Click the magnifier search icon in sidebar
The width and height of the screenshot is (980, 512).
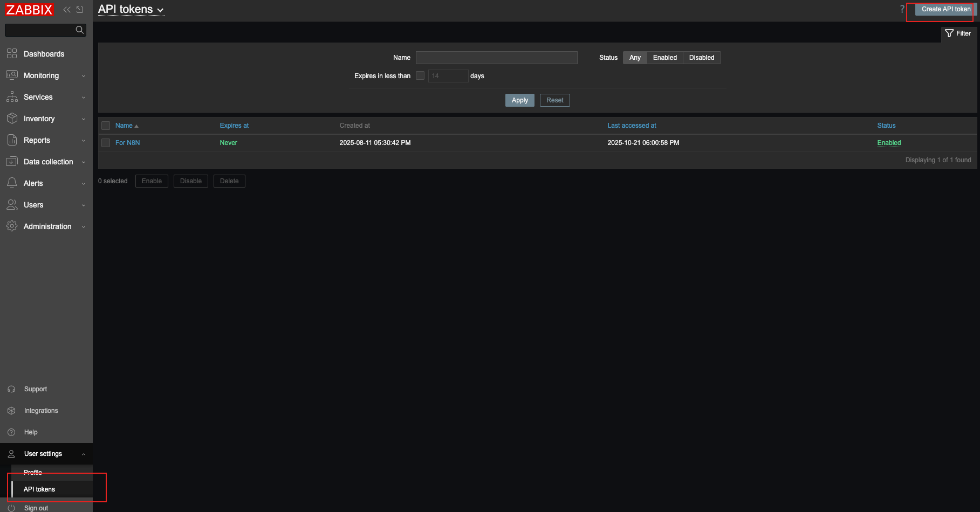coord(80,30)
